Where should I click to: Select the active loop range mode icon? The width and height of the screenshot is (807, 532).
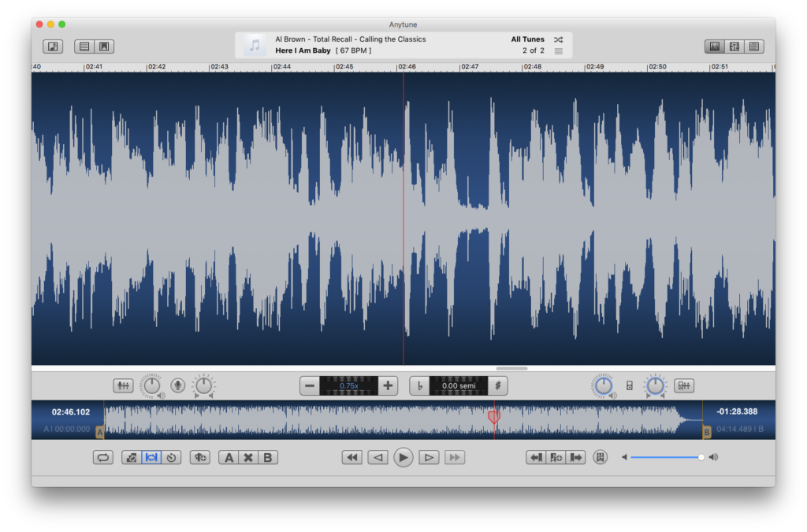click(151, 457)
